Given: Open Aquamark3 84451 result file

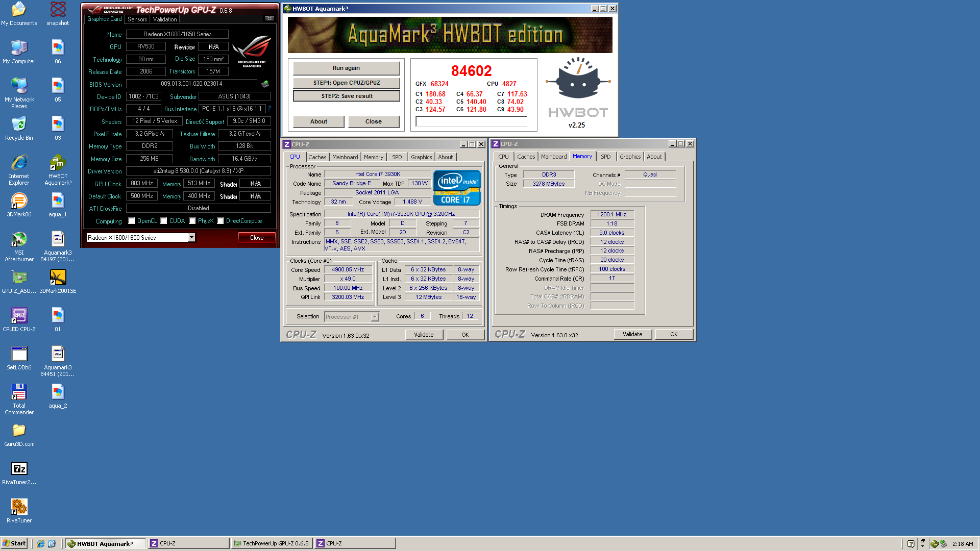Looking at the screenshot, I should tap(58, 361).
